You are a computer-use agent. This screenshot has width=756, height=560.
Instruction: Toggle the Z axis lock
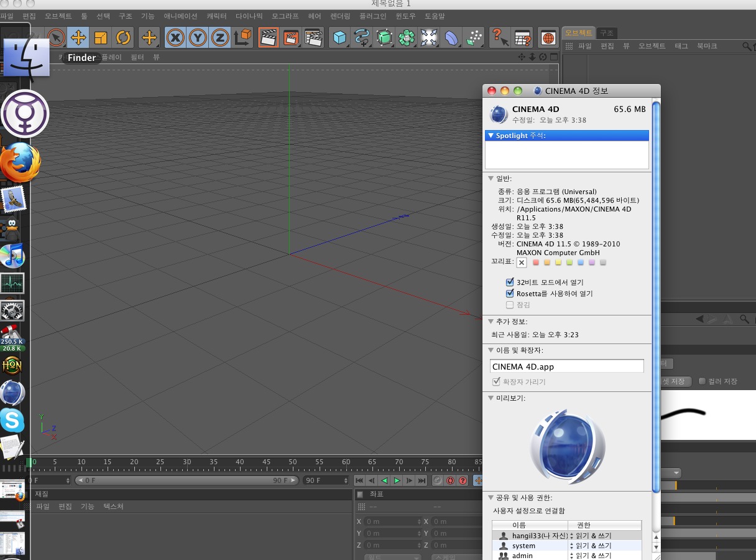[x=219, y=38]
